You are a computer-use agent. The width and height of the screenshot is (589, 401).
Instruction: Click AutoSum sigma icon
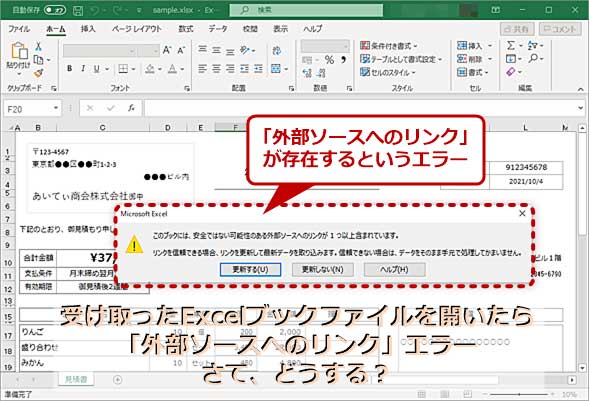click(x=511, y=46)
